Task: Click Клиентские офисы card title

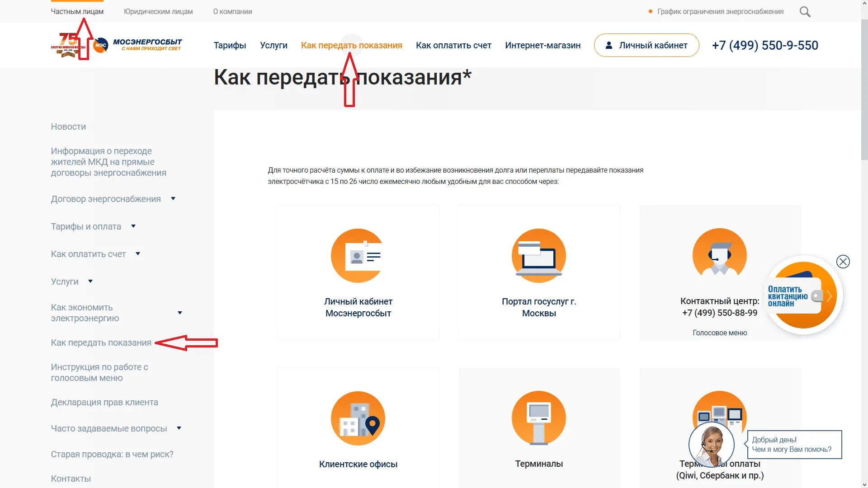Action: coord(358,464)
